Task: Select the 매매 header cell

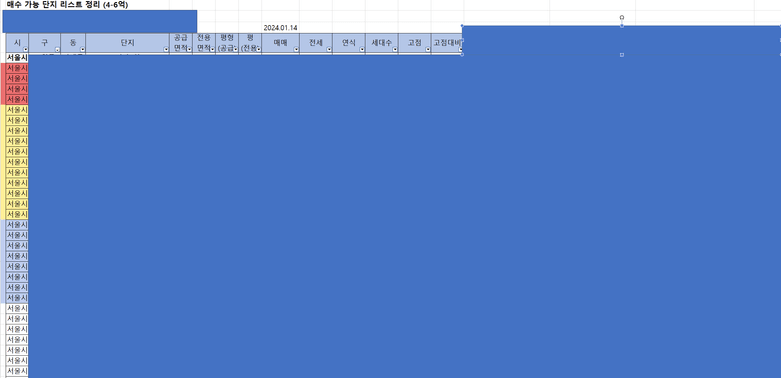Action: tap(280, 43)
